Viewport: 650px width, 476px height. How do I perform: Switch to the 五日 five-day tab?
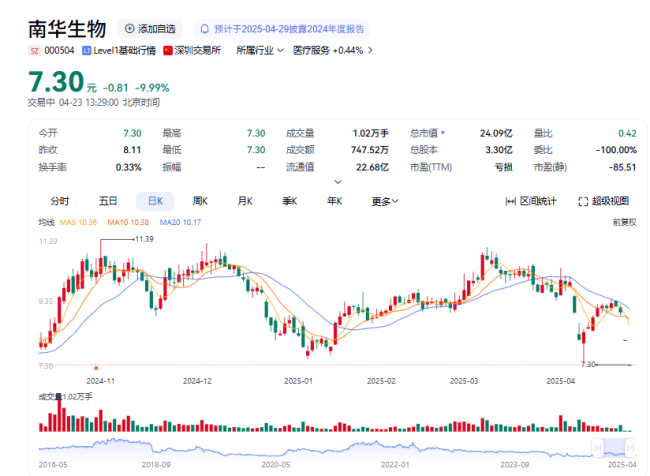coord(108,201)
